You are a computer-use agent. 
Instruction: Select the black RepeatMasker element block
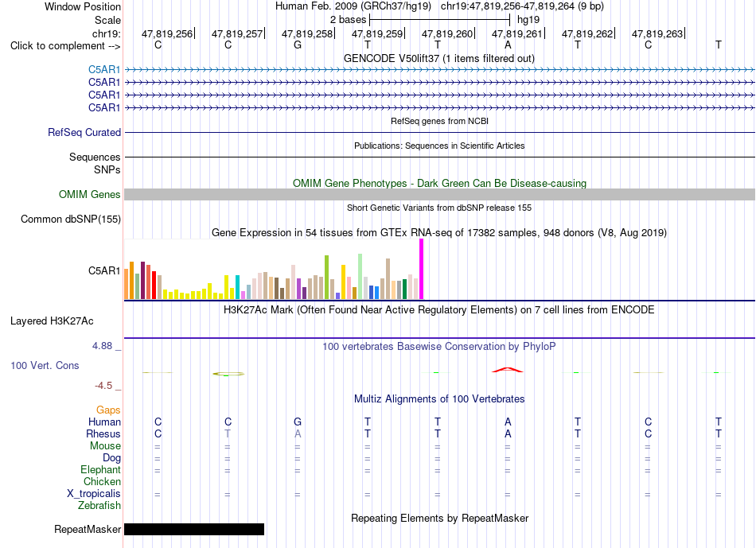(x=194, y=529)
